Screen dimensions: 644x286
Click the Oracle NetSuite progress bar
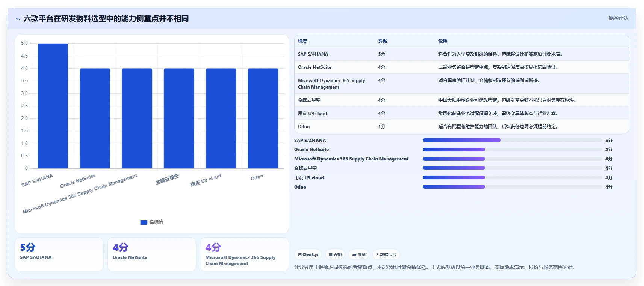click(512, 150)
